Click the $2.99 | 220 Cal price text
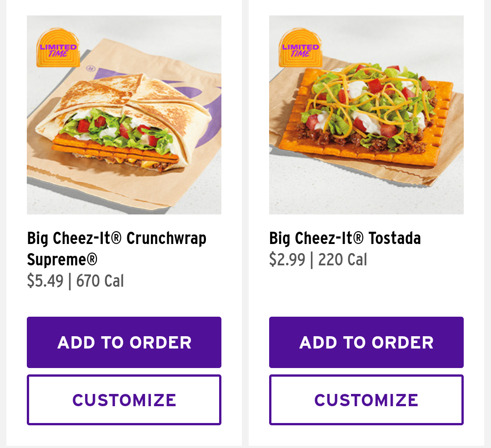Image resolution: width=491 pixels, height=448 pixels. [318, 259]
